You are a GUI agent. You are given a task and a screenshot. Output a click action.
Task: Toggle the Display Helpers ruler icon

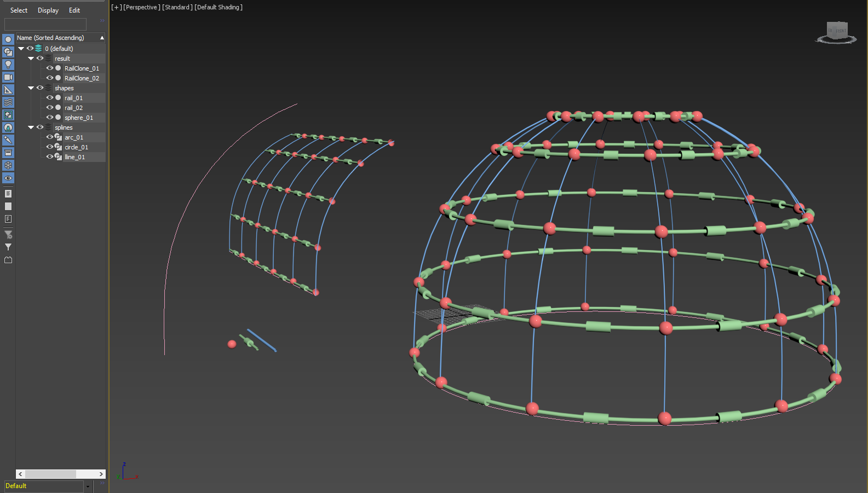coord(8,90)
